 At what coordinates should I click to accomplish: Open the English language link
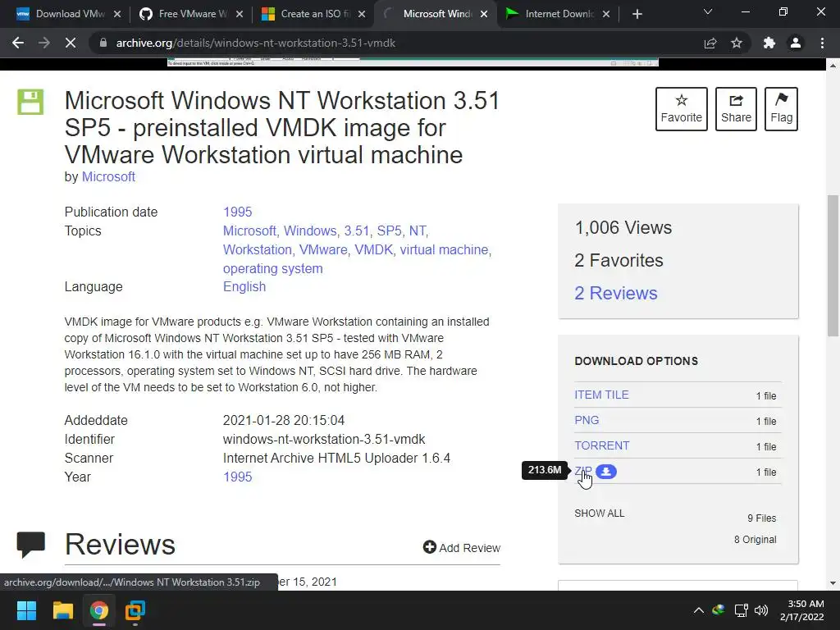click(244, 286)
